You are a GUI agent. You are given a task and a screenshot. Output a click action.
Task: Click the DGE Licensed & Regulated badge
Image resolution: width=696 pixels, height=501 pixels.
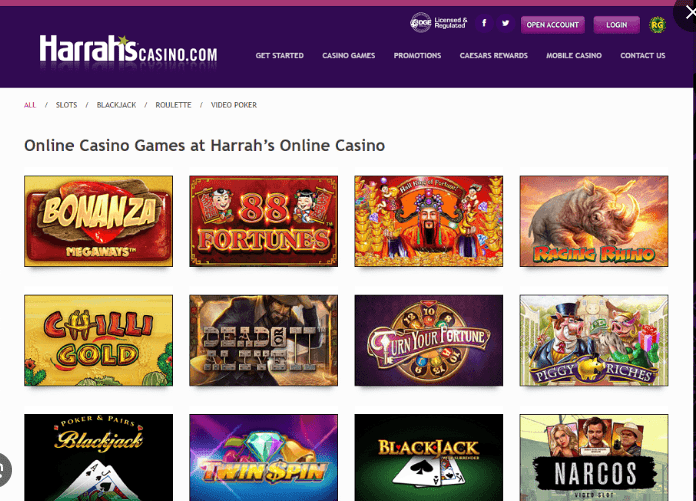[439, 23]
